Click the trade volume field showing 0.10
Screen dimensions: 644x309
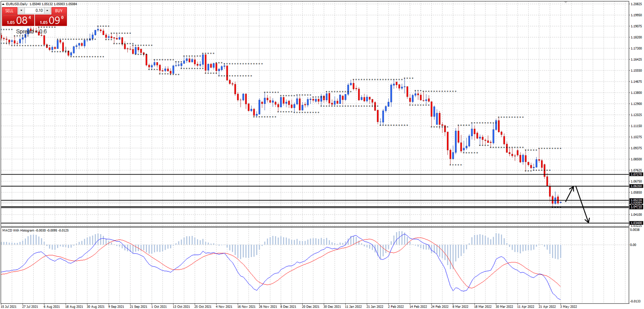click(x=39, y=10)
